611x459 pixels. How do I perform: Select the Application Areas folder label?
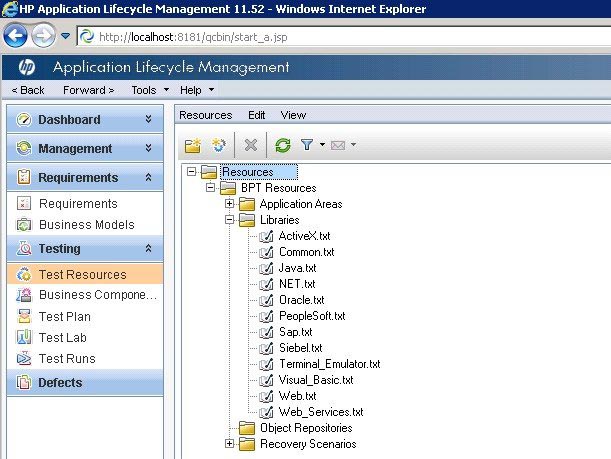click(x=301, y=204)
